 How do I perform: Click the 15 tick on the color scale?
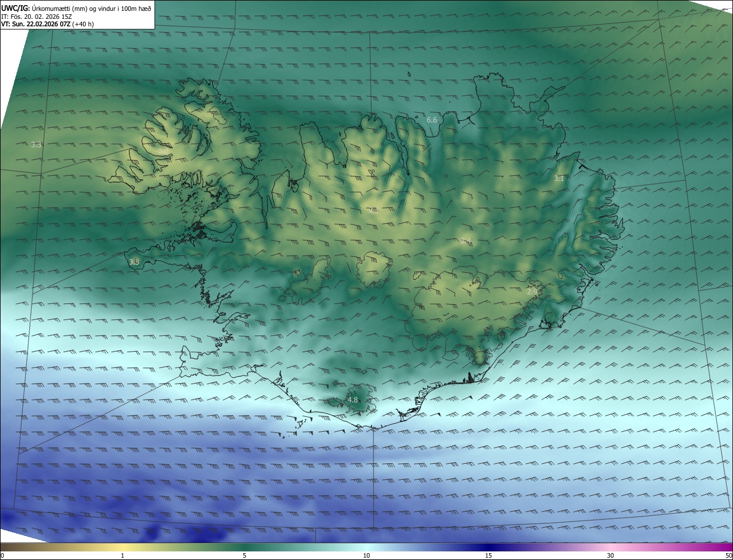point(488,555)
